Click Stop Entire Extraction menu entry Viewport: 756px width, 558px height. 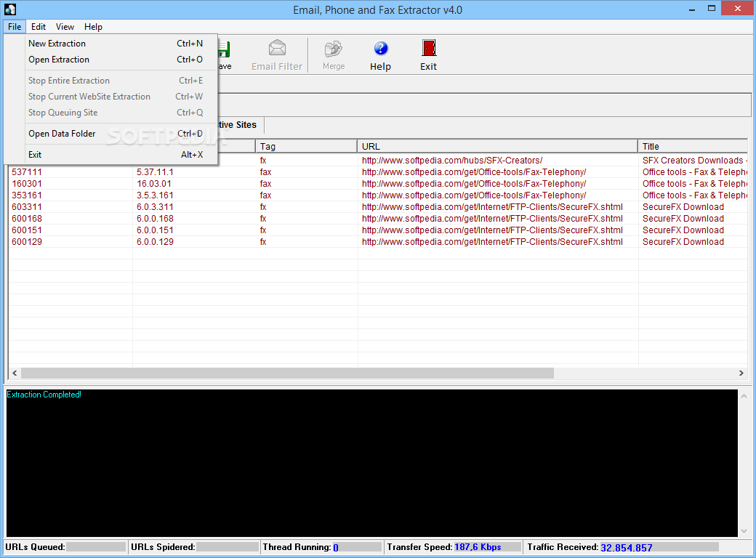click(116, 81)
